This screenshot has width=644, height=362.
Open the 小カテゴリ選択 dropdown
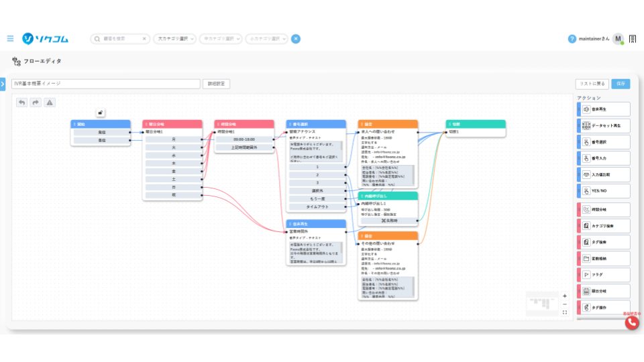tap(266, 39)
